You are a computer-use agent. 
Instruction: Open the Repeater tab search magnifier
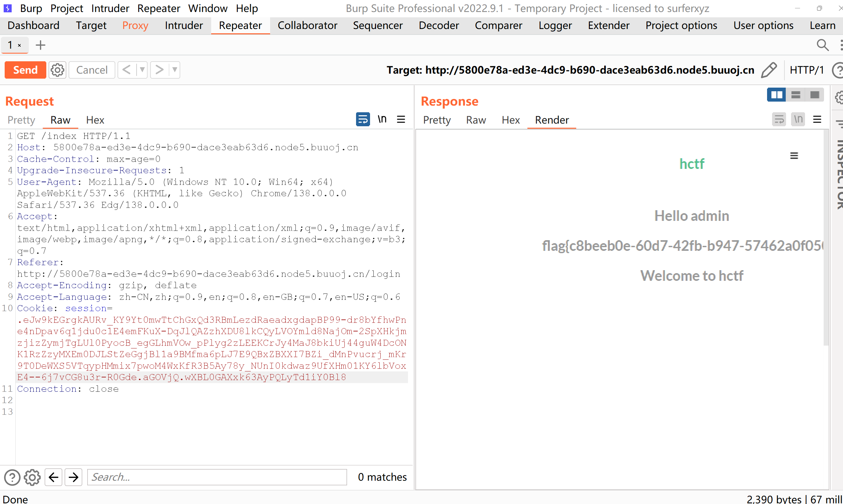click(x=823, y=45)
